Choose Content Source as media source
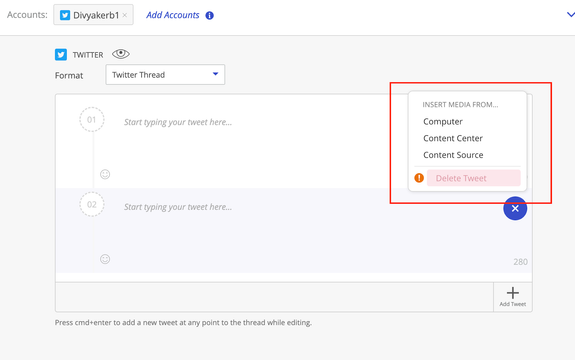Image resolution: width=575 pixels, height=360 pixels. (453, 155)
